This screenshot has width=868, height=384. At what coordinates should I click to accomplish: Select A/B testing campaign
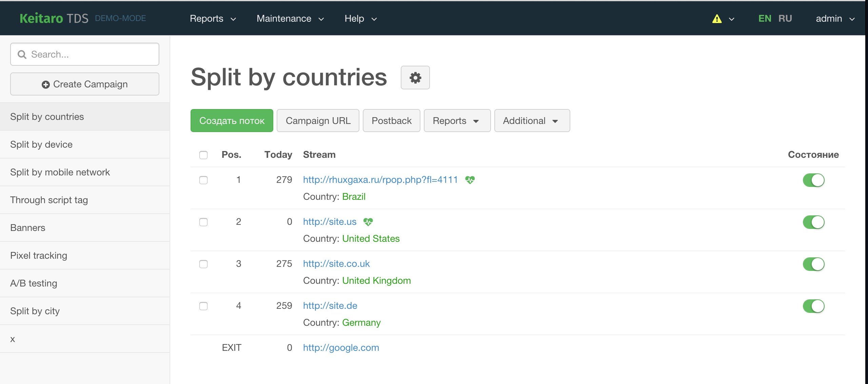tap(85, 283)
